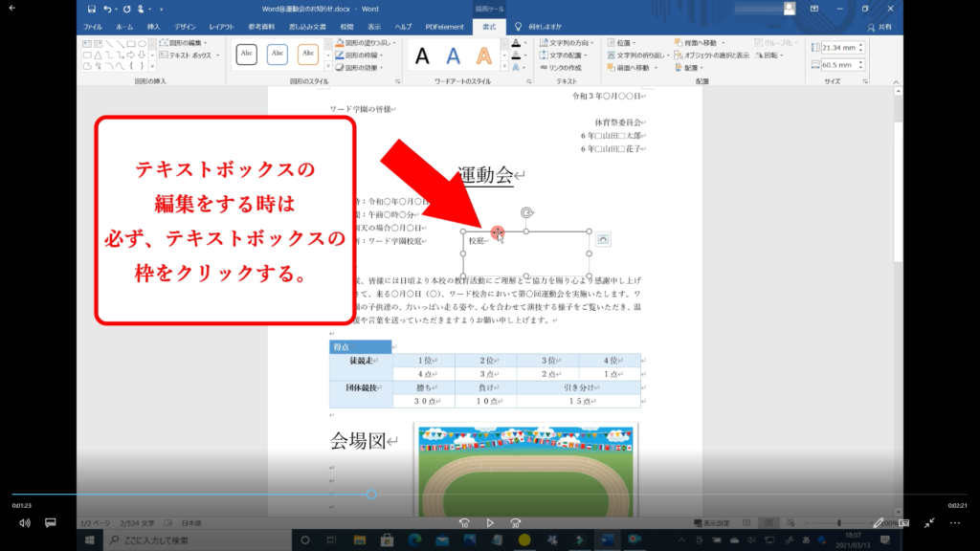Select the black WordArt style A
The height and width of the screenshot is (551, 980).
click(x=422, y=56)
